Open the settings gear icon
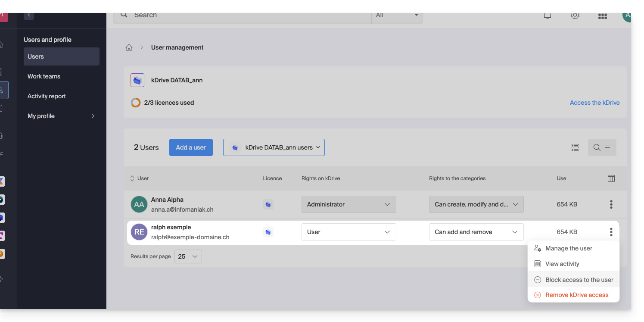This screenshot has width=644, height=322. coord(575,16)
